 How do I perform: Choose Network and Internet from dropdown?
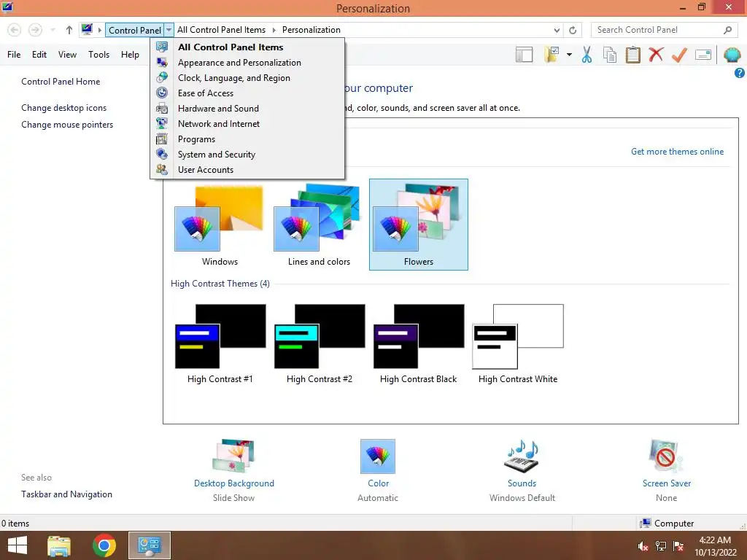pos(247,124)
